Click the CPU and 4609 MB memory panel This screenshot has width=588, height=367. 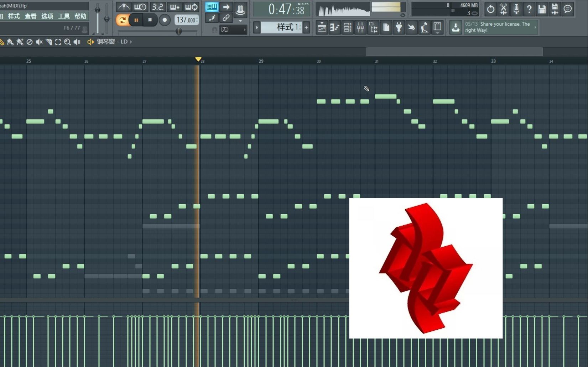point(445,9)
